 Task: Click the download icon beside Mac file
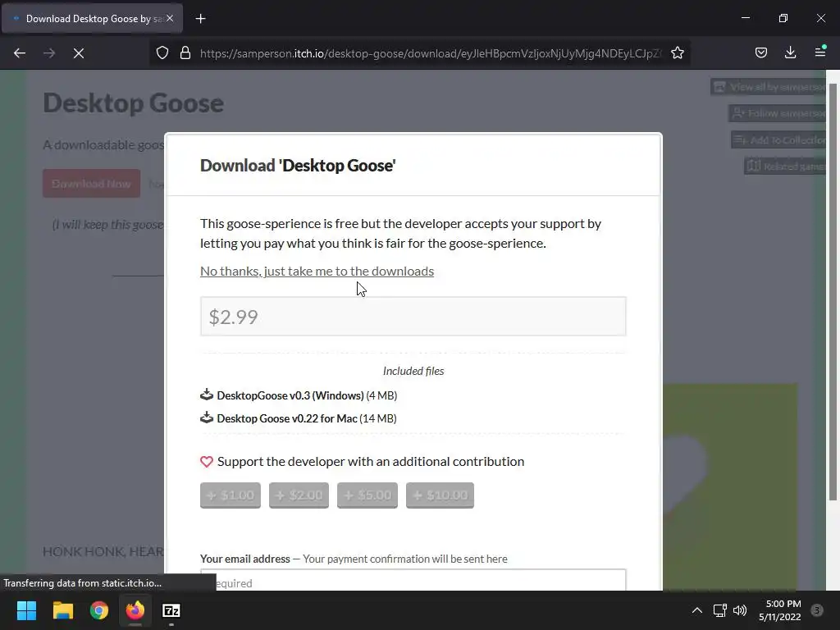tap(207, 418)
